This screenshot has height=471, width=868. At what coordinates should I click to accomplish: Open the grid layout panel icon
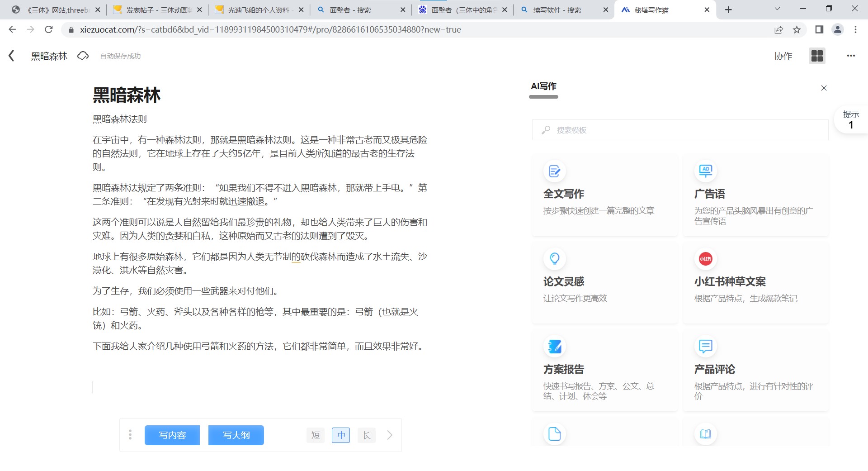click(817, 56)
